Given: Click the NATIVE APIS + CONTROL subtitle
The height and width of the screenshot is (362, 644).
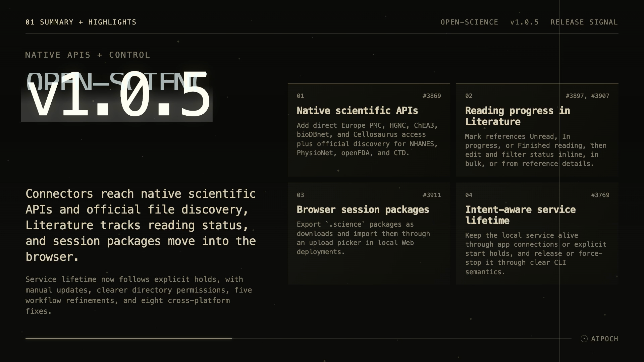Looking at the screenshot, I should click(88, 55).
